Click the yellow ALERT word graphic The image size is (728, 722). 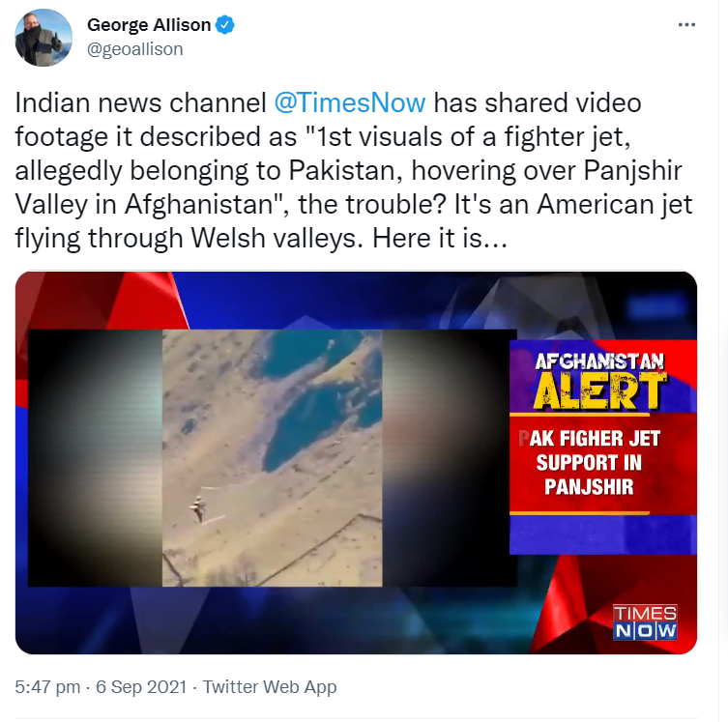(600, 392)
